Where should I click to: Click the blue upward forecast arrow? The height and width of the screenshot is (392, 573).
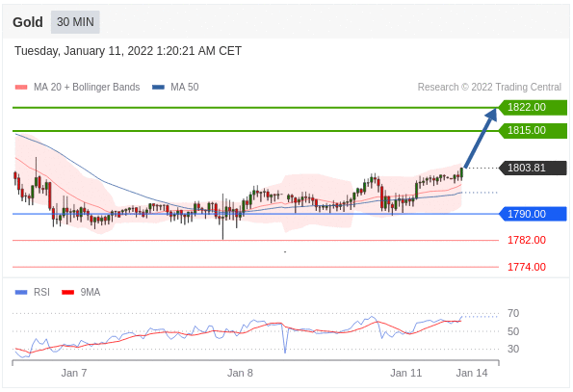tap(481, 138)
